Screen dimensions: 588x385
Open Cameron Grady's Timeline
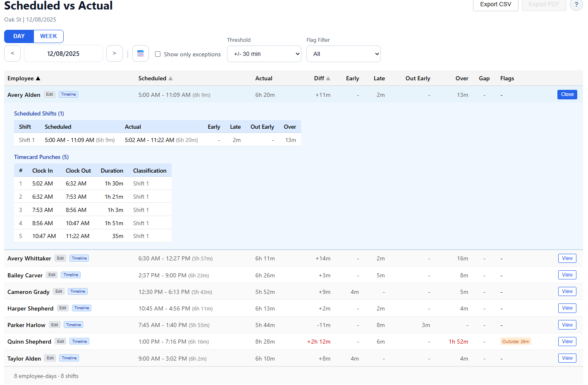point(78,291)
